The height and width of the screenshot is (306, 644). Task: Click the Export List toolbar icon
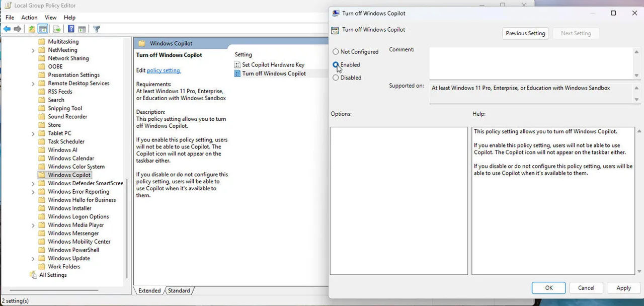[x=56, y=29]
